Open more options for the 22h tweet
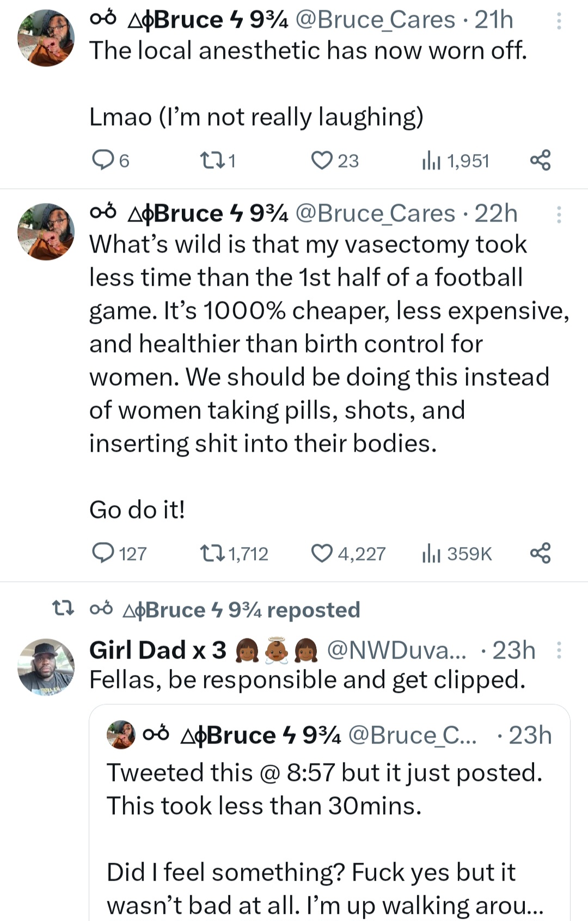588x921 pixels. tap(559, 214)
